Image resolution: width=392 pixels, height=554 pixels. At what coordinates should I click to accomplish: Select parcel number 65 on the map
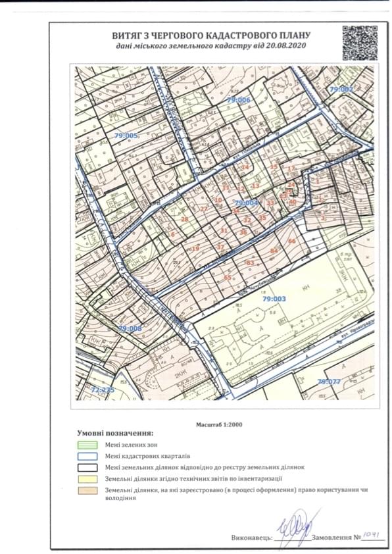(x=228, y=278)
